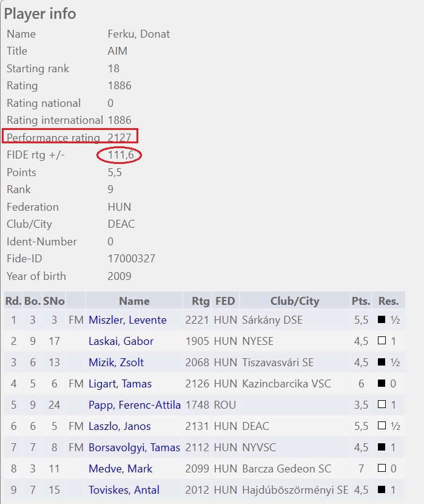Screen dimensions: 424x504
Task: Click the Rtg column header
Action: tap(201, 301)
